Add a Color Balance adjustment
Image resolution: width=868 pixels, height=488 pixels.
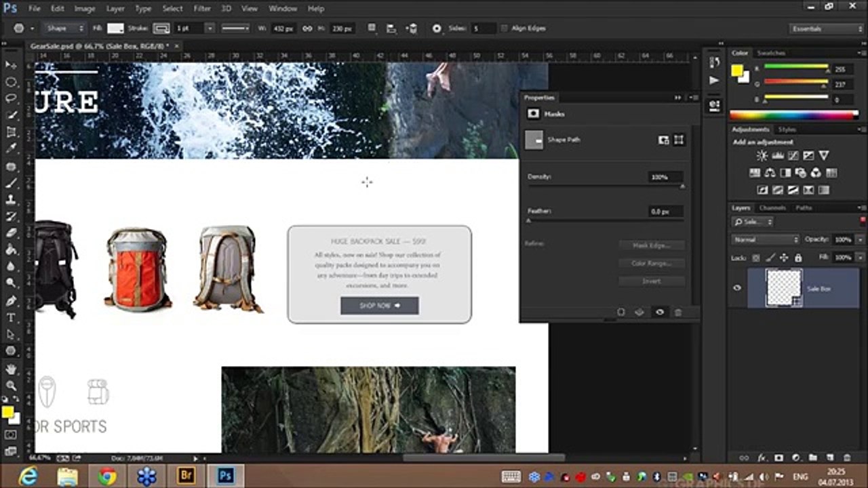click(x=770, y=173)
